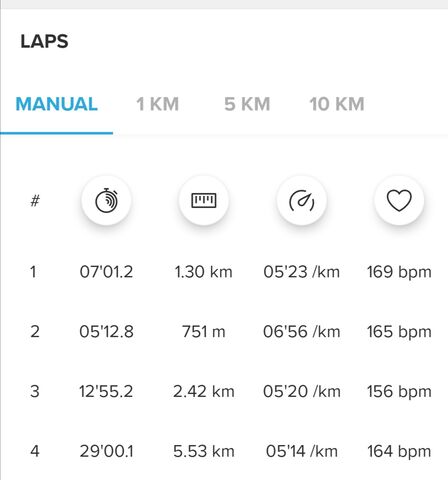Image resolution: width=448 pixels, height=480 pixels.
Task: Click lap 2 duration 05'12.8
Action: [x=106, y=332]
